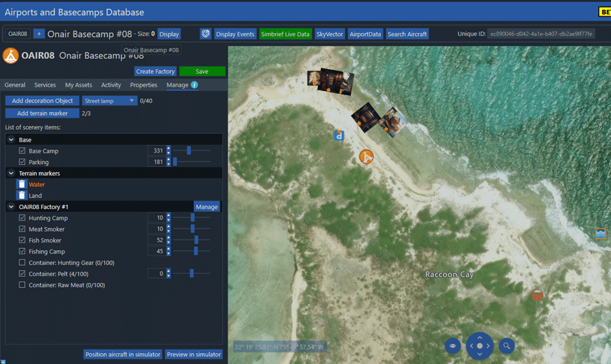The image size is (611, 364).
Task: Open the Activity tab
Action: (111, 85)
